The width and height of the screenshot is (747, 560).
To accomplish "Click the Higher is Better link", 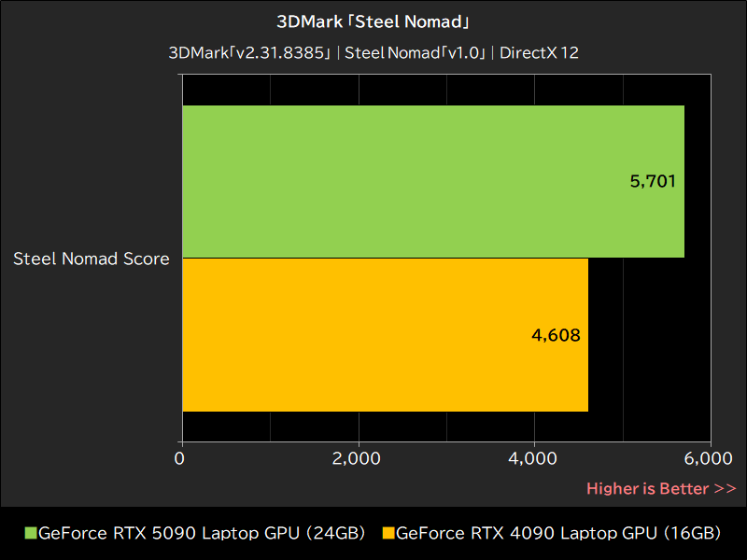I will pos(661,488).
